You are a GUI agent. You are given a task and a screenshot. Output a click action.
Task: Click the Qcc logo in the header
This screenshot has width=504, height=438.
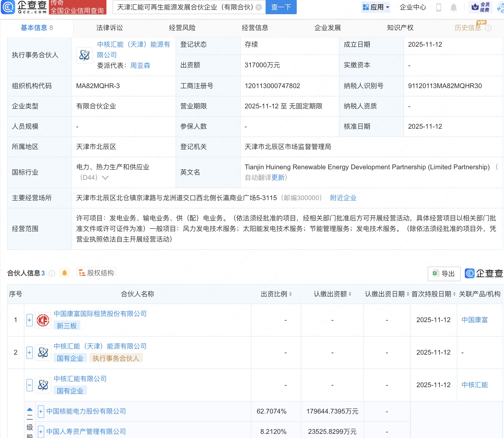24,7
